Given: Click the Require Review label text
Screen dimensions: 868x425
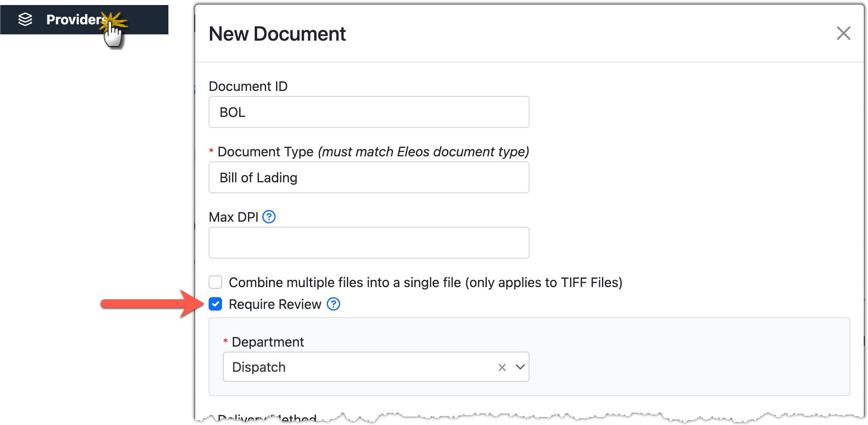Looking at the screenshot, I should point(275,304).
